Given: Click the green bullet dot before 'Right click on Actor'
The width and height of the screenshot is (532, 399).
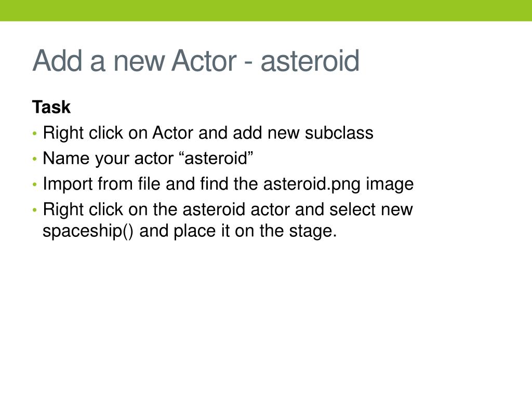Looking at the screenshot, I should tap(34, 134).
